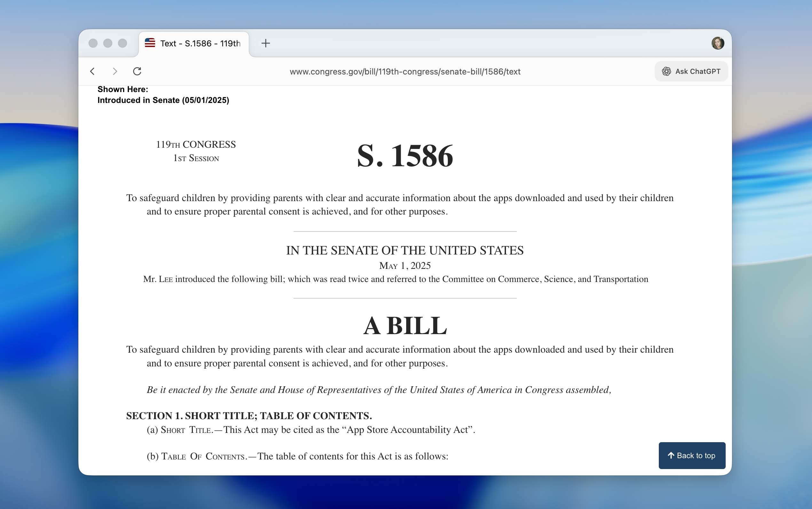Image resolution: width=812 pixels, height=509 pixels.
Task: Click the 'SECTION 1. SHORT TITLE' heading
Action: tap(249, 415)
